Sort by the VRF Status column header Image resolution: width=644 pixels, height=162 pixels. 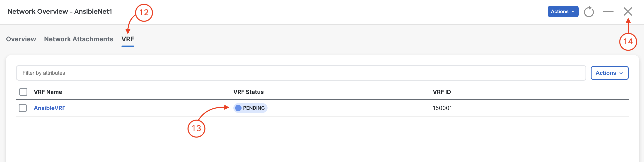[x=248, y=92]
